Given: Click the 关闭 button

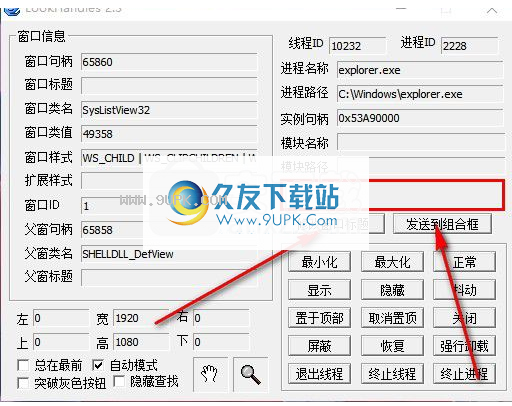Looking at the screenshot, I should click(464, 318).
